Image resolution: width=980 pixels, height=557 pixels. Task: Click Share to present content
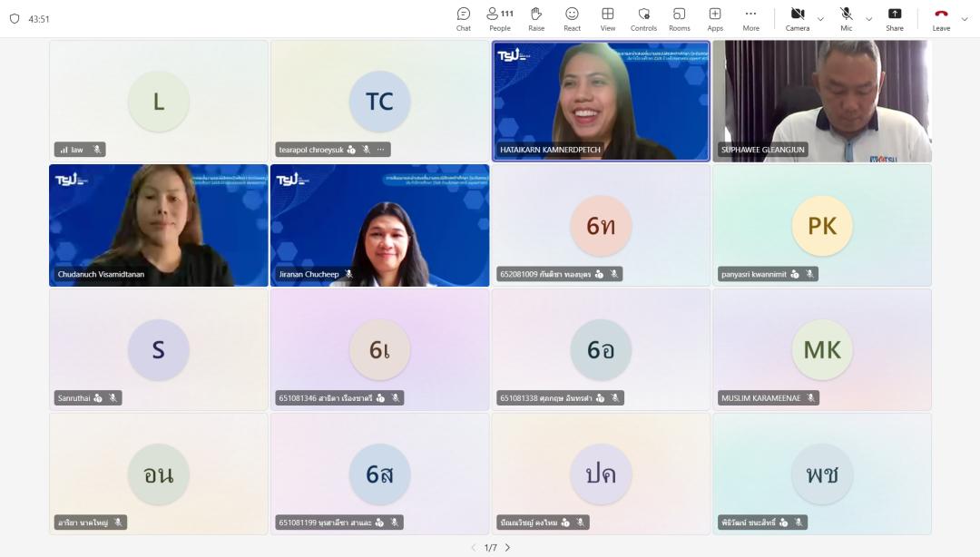[895, 18]
